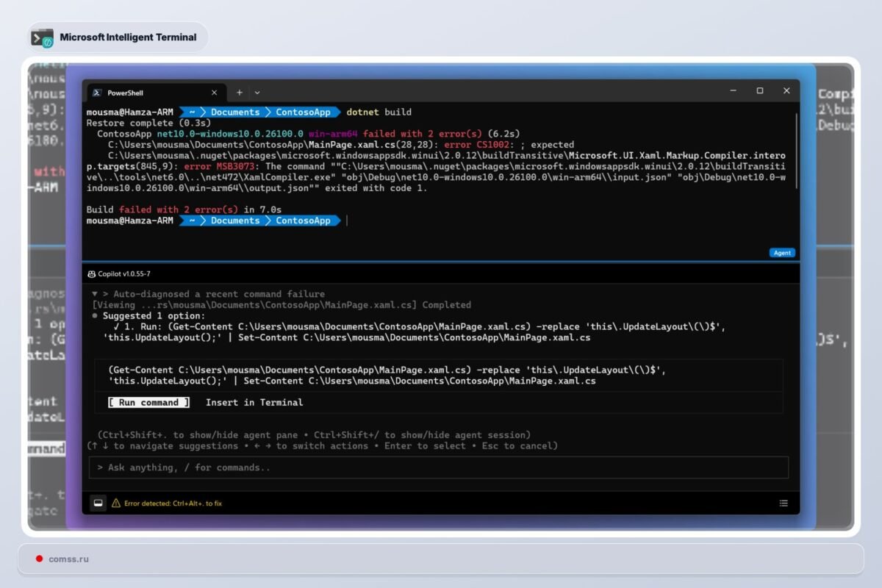Click the Microsoft Intelligent Terminal title
The image size is (882, 588).
pos(128,37)
